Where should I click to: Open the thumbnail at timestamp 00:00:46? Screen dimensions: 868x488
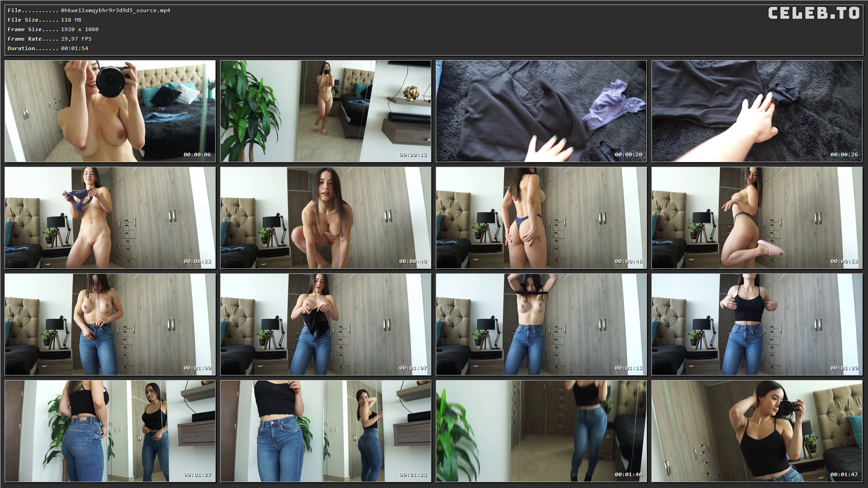tap(541, 218)
